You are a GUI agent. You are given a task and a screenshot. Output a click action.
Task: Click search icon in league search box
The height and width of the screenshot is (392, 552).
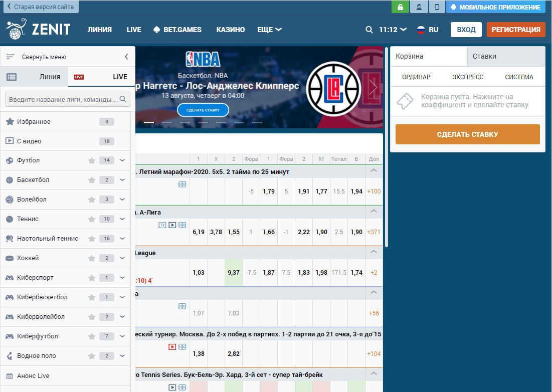123,99
